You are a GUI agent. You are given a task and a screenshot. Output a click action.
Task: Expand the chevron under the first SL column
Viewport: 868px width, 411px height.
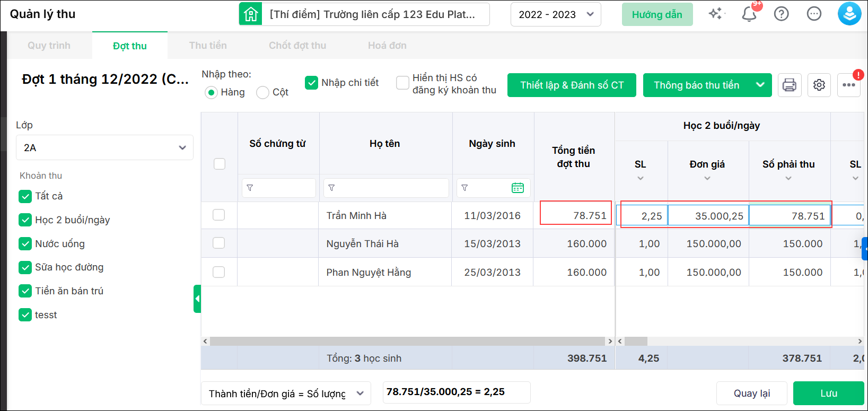pyautogui.click(x=641, y=178)
